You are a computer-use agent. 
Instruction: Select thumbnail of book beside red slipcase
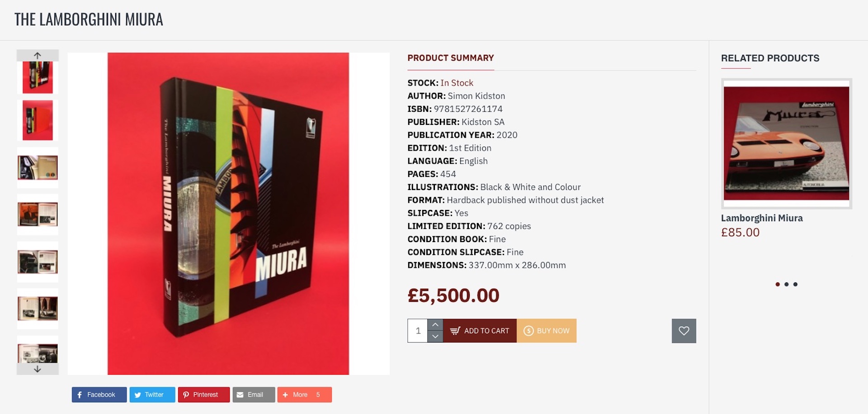click(38, 120)
